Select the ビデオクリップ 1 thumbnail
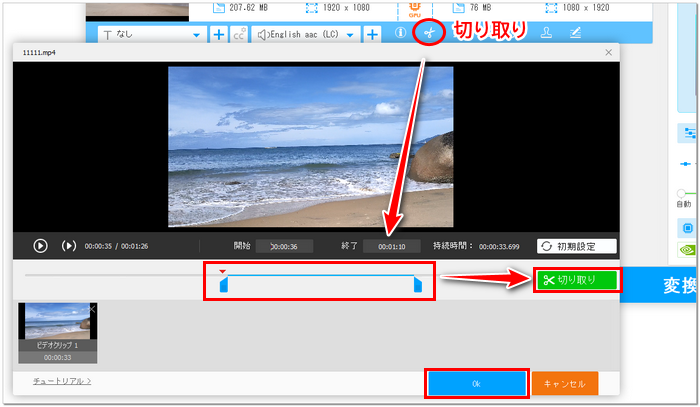 58,333
